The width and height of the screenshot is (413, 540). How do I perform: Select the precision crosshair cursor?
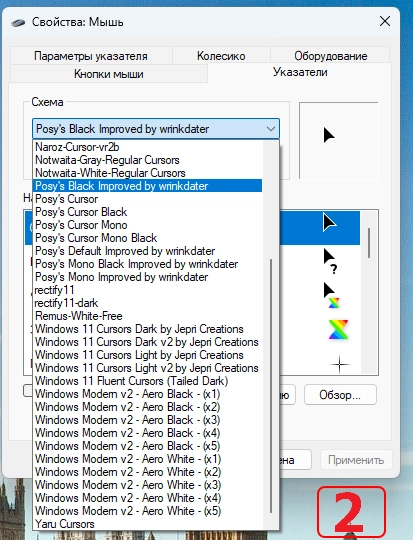[340, 364]
